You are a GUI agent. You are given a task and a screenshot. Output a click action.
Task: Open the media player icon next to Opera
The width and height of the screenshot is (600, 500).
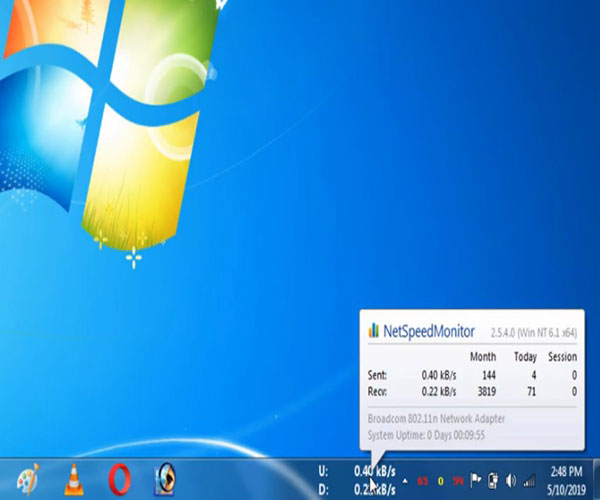[x=165, y=479]
